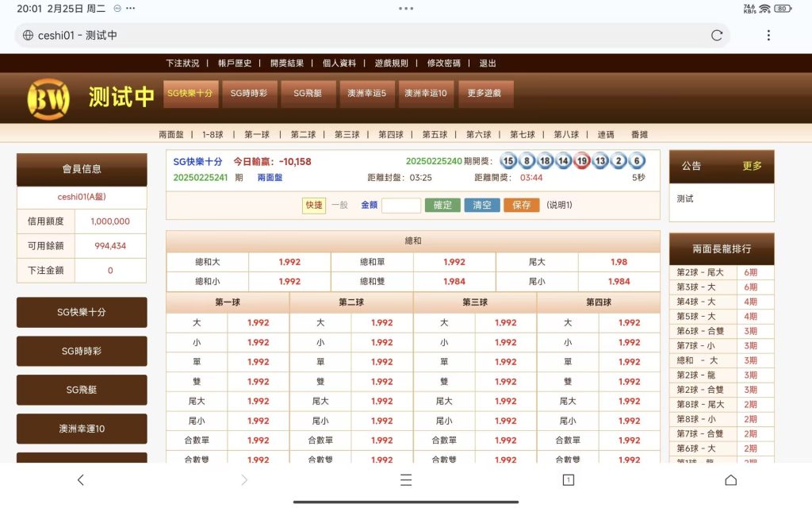Click the result ball number 6
This screenshot has height=508, width=812.
pos(637,160)
